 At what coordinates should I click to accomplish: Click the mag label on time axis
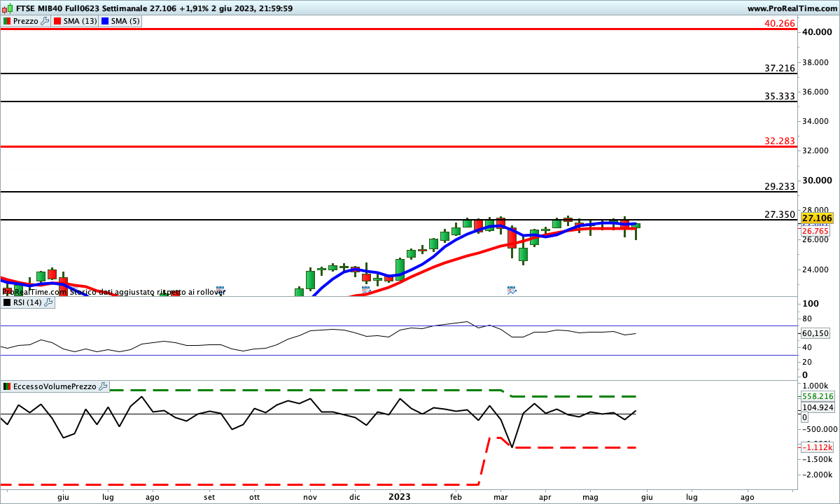(591, 497)
